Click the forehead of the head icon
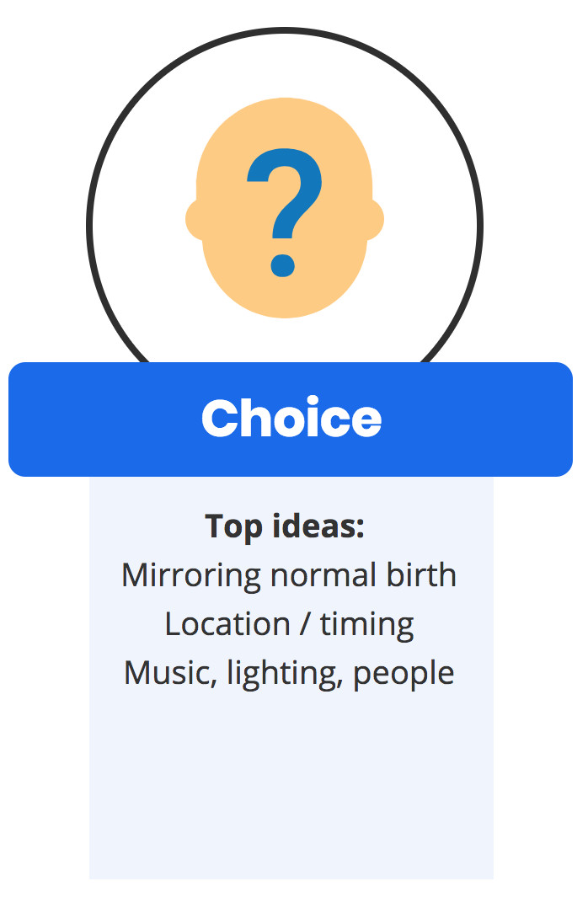 point(285,123)
